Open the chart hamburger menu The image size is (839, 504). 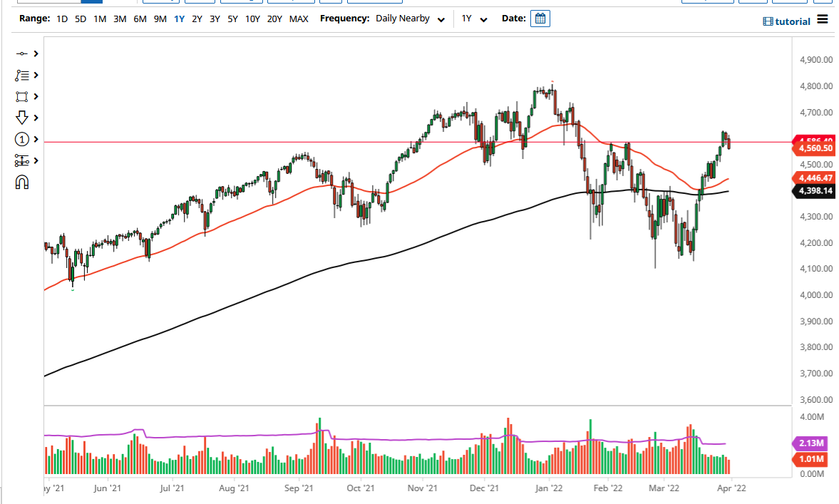point(823,21)
